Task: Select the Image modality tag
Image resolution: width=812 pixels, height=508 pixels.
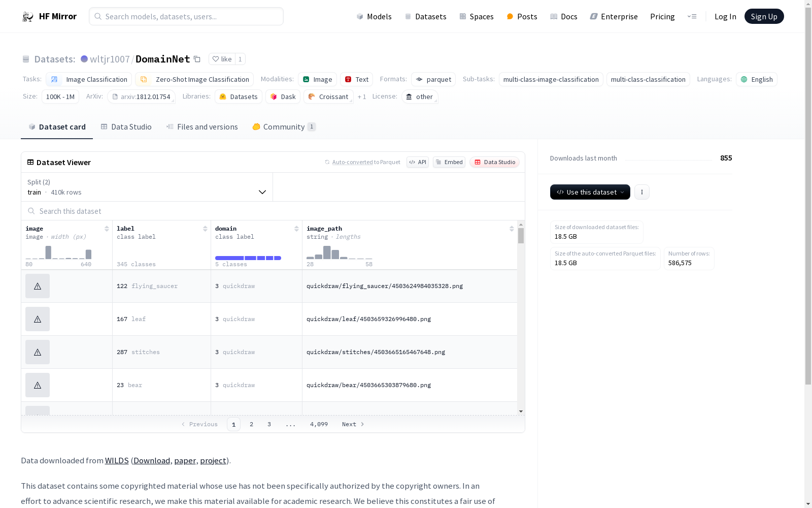Action: coord(317,79)
